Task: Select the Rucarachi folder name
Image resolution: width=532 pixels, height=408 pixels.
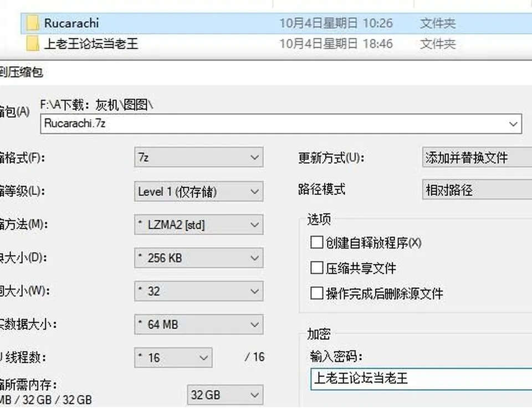Action: click(x=71, y=23)
